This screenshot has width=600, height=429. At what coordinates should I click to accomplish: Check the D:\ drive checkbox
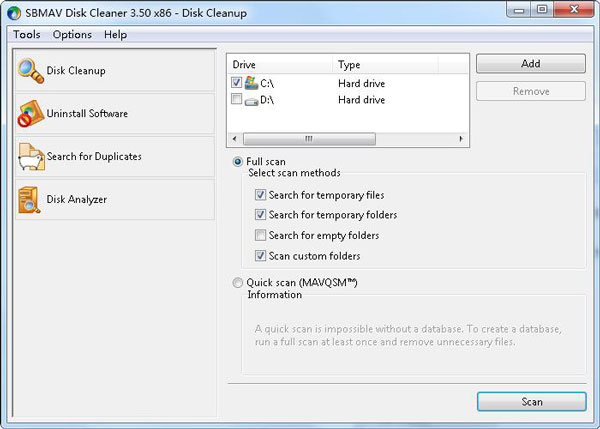coord(236,99)
